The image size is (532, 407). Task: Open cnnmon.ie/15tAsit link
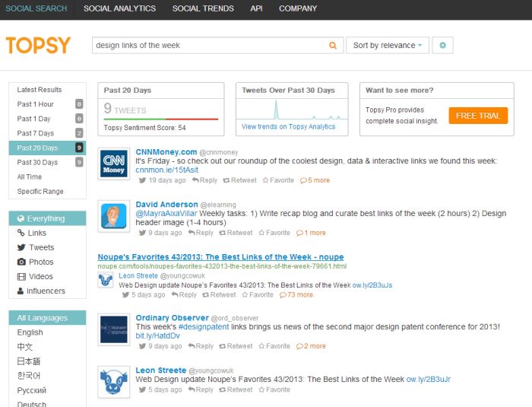(166, 170)
